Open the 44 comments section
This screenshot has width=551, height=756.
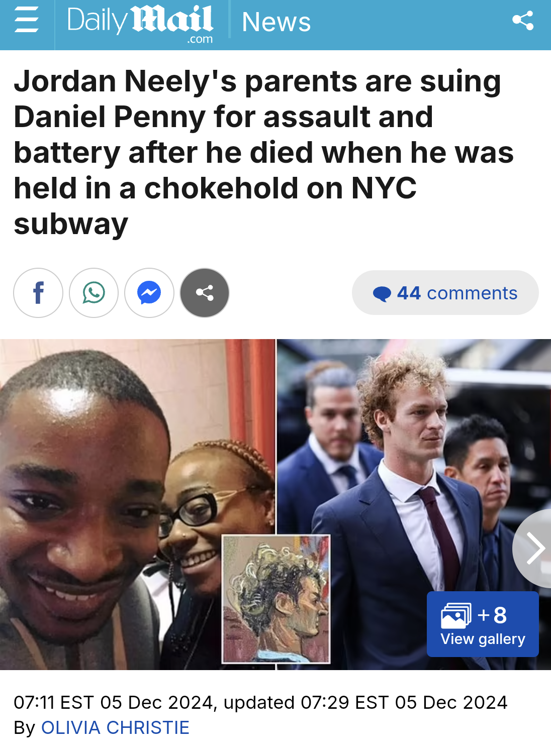point(445,293)
